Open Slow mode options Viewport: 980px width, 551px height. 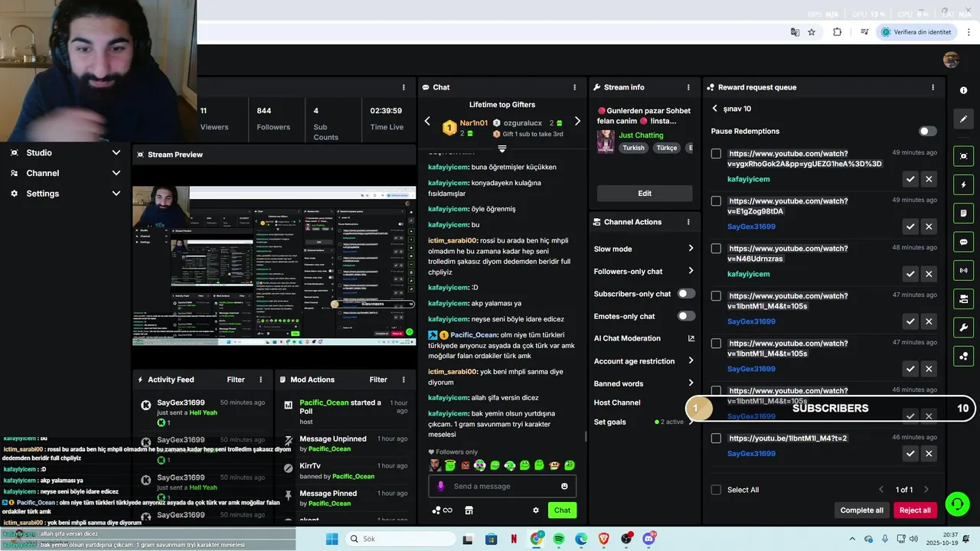[644, 249]
